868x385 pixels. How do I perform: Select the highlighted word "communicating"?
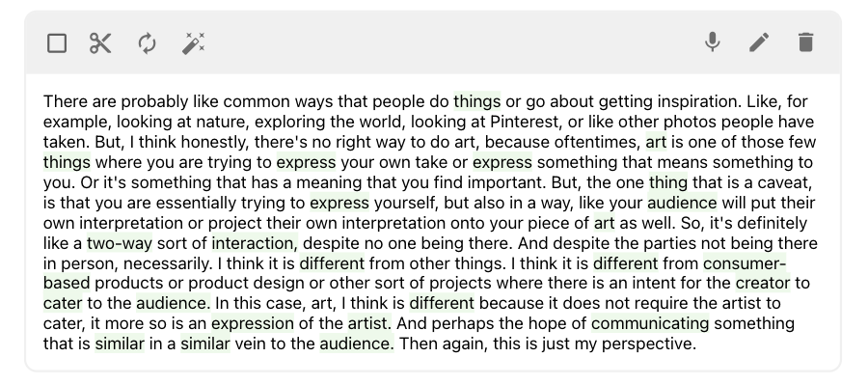pos(650,323)
